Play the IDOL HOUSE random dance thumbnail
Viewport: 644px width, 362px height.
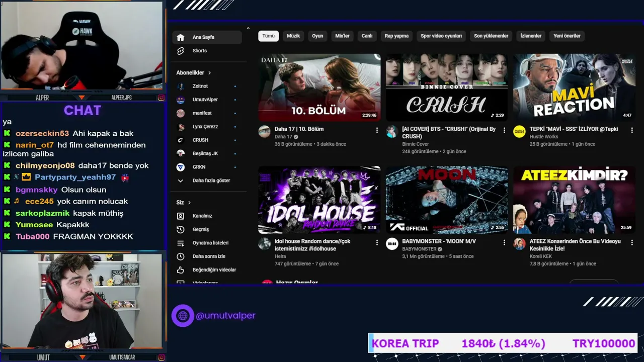319,200
